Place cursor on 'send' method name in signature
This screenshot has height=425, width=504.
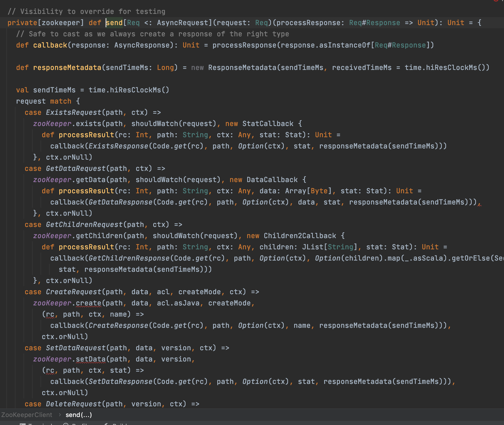114,23
